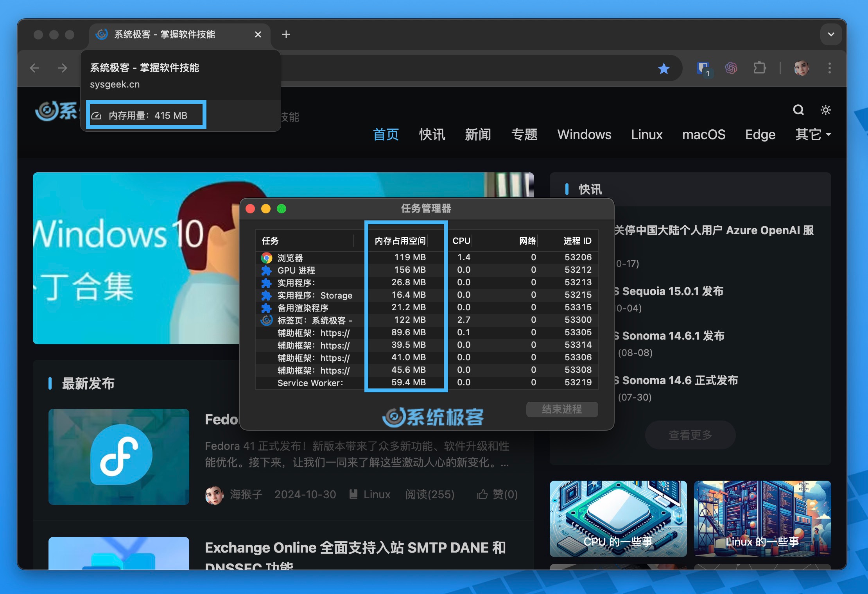Open the blue shield extension icon
Screen dimensions: 868x594
pos(704,68)
